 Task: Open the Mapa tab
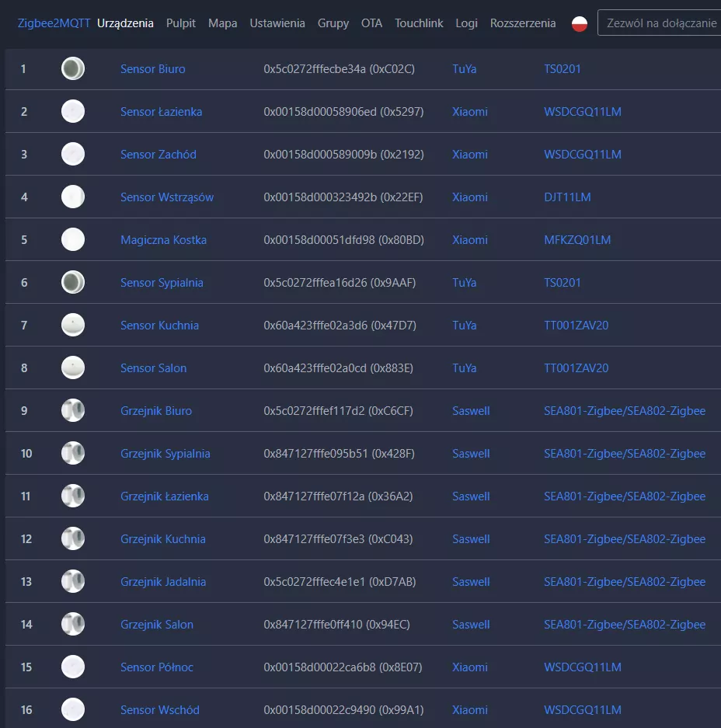coord(223,23)
